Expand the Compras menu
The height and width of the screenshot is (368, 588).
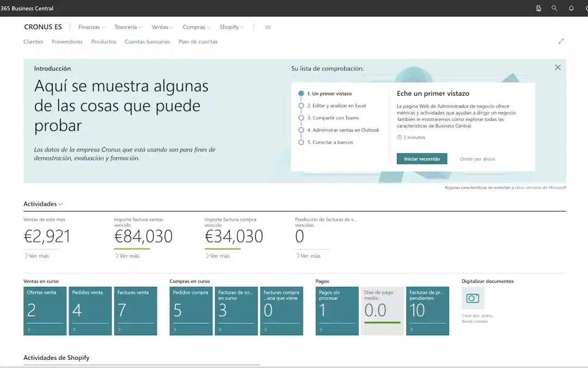pos(197,27)
